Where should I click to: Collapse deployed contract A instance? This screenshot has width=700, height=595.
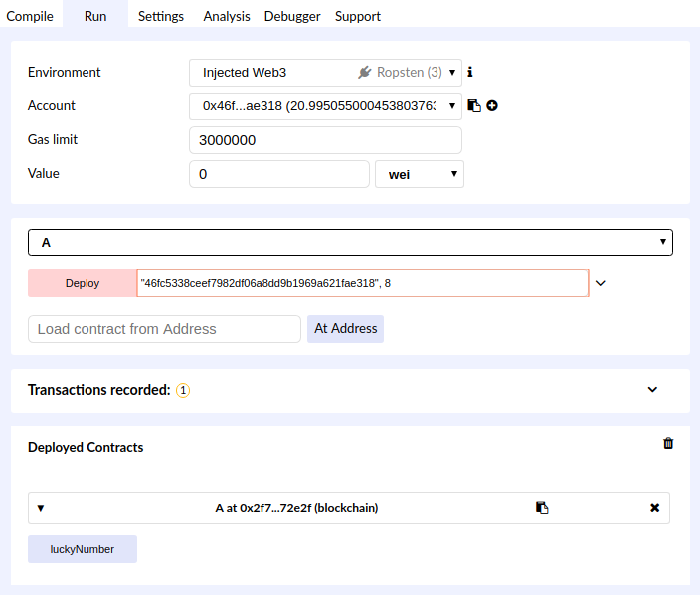(41, 508)
